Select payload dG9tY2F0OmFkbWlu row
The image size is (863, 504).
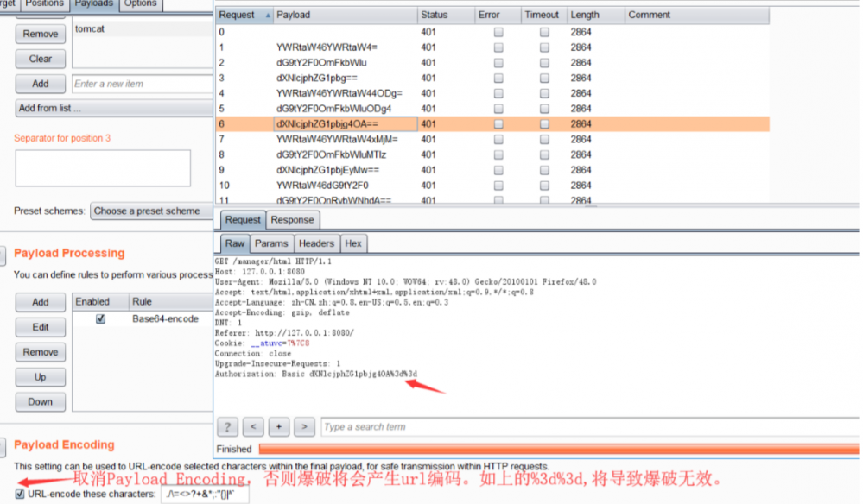click(x=492, y=63)
